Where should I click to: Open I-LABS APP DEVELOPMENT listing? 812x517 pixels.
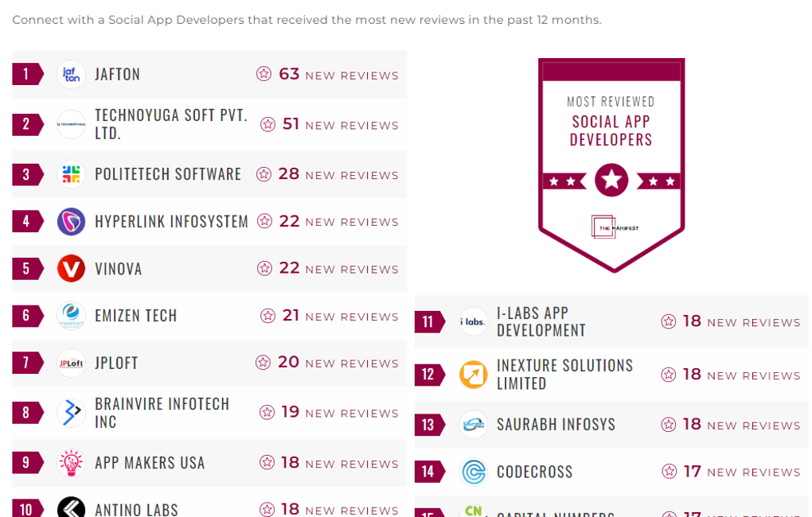[541, 321]
